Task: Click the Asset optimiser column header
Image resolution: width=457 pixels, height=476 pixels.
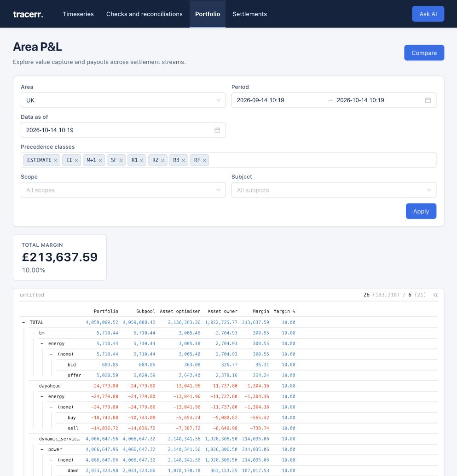Action: click(x=180, y=312)
